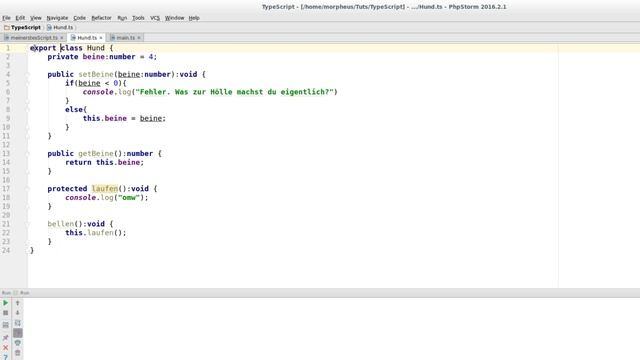Clear console with trash can icon
The width and height of the screenshot is (640, 360).
pyautogui.click(x=18, y=353)
